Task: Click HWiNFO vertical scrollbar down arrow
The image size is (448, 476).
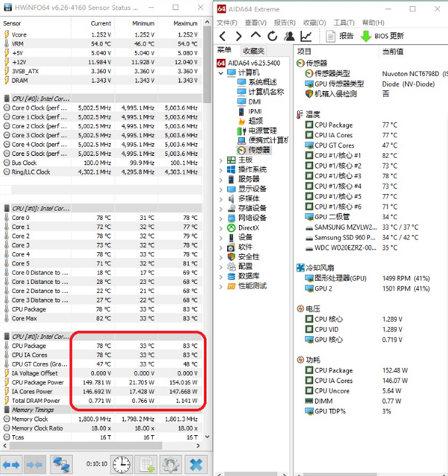Action: click(x=207, y=437)
